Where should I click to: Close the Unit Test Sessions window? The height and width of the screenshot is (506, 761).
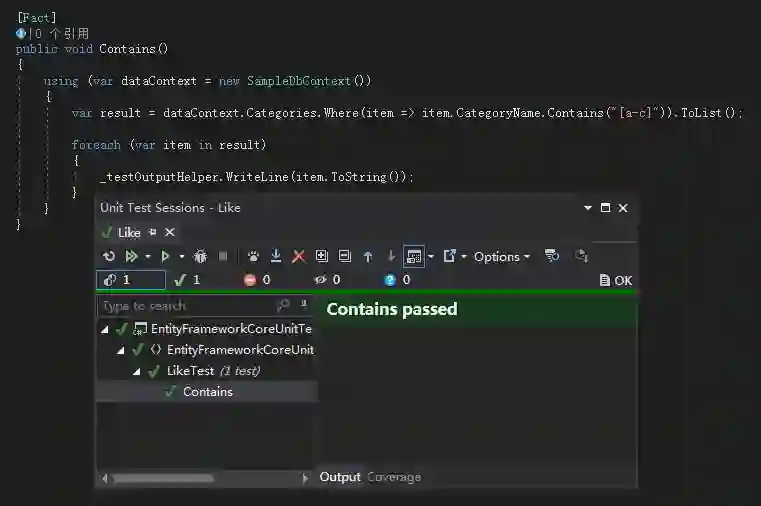point(623,208)
